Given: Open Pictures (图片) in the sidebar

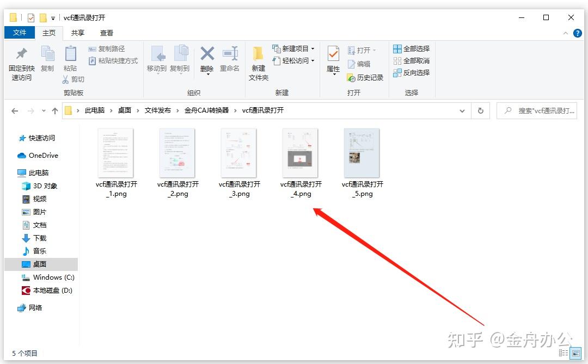Looking at the screenshot, I should [34, 212].
